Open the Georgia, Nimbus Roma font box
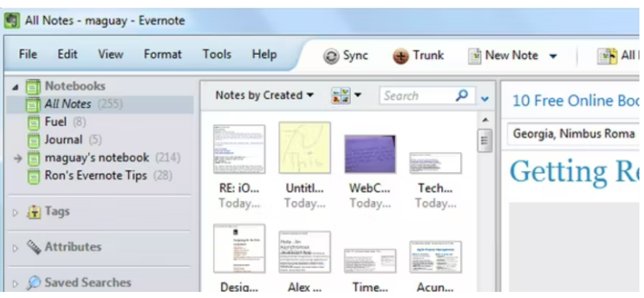Screen dimensions: 644x298 pos(573,134)
